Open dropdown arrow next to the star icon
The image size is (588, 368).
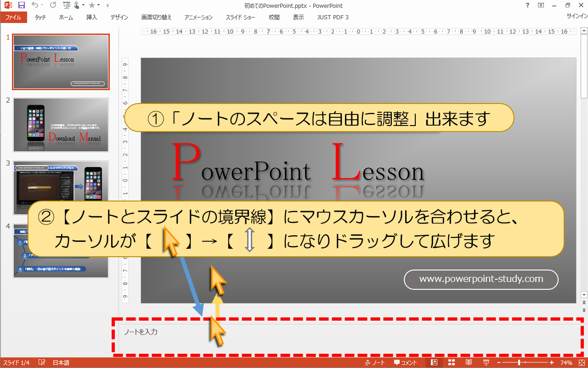[x=98, y=6]
